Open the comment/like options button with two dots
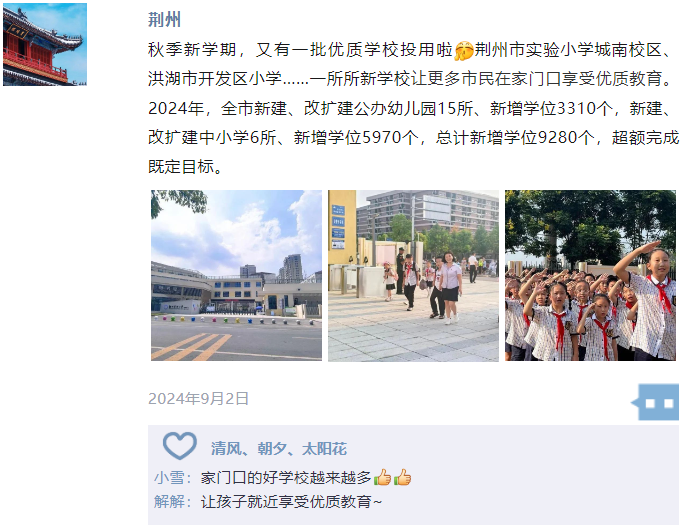This screenshot has height=527, width=681. click(656, 402)
